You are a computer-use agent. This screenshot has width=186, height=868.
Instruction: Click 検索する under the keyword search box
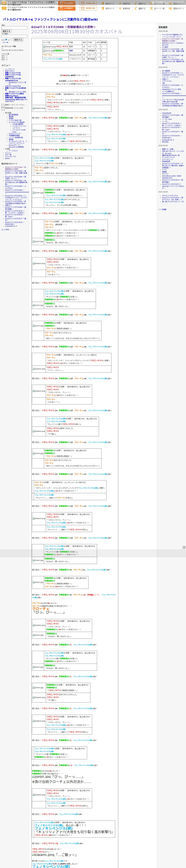point(6,31)
